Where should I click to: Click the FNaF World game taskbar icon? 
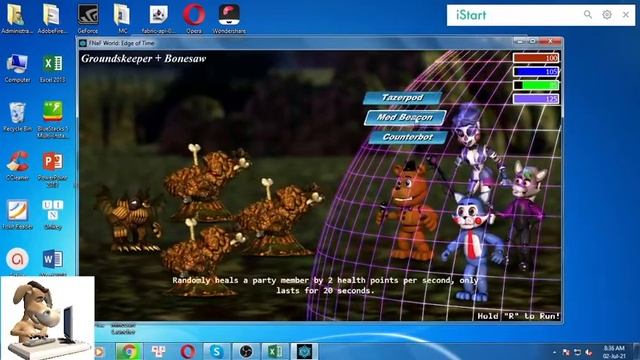pyautogui.click(x=304, y=351)
